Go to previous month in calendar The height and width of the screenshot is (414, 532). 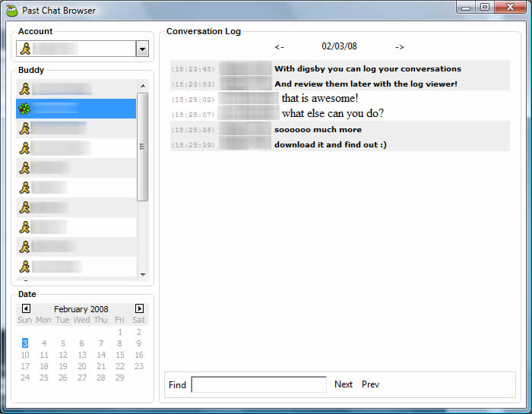(26, 308)
